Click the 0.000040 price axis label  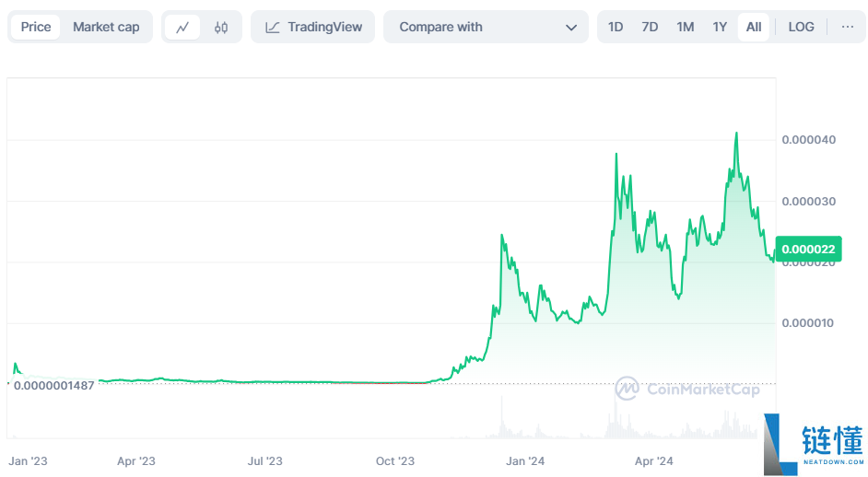pos(809,140)
